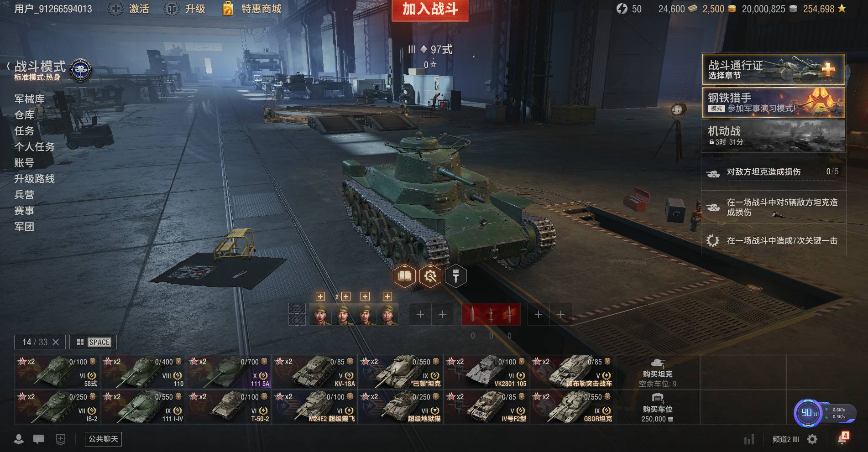Screen dimensions: 868x452
Task: Open the contacts person icon
Action: (x=19, y=439)
